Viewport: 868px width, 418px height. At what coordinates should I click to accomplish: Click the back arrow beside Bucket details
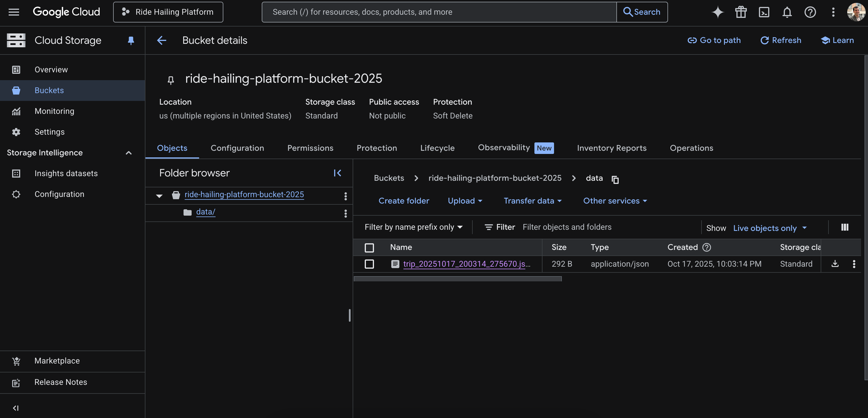pos(161,40)
